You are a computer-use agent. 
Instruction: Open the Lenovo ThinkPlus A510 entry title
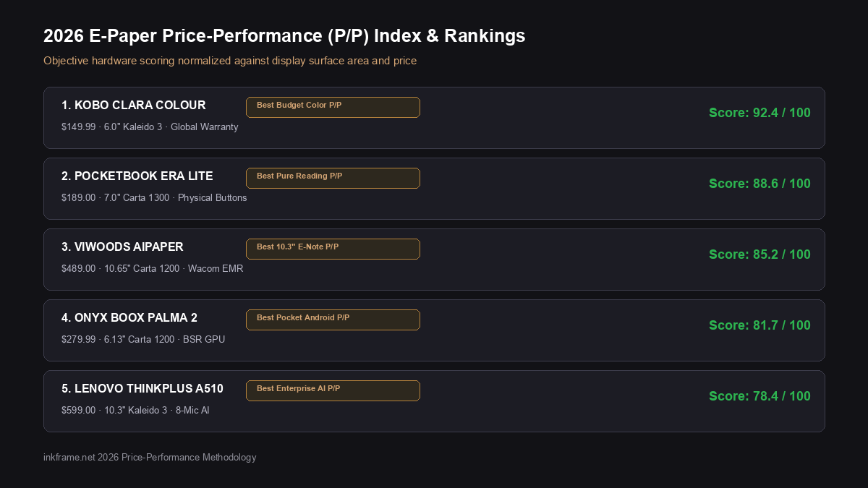pos(142,389)
